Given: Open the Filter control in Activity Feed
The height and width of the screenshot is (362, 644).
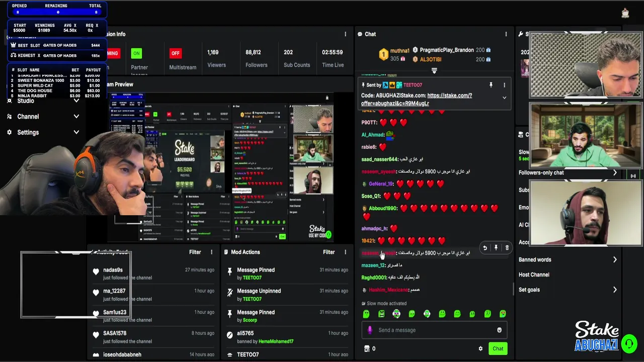Looking at the screenshot, I should (x=195, y=252).
